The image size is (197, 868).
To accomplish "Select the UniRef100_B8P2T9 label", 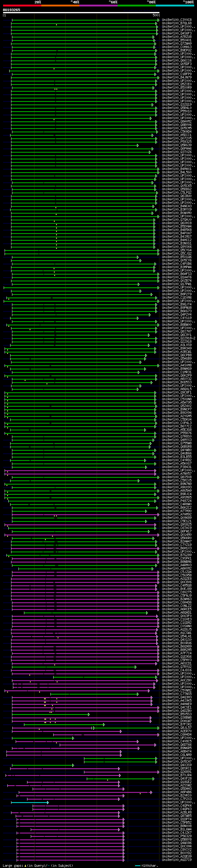I will 177,294.
